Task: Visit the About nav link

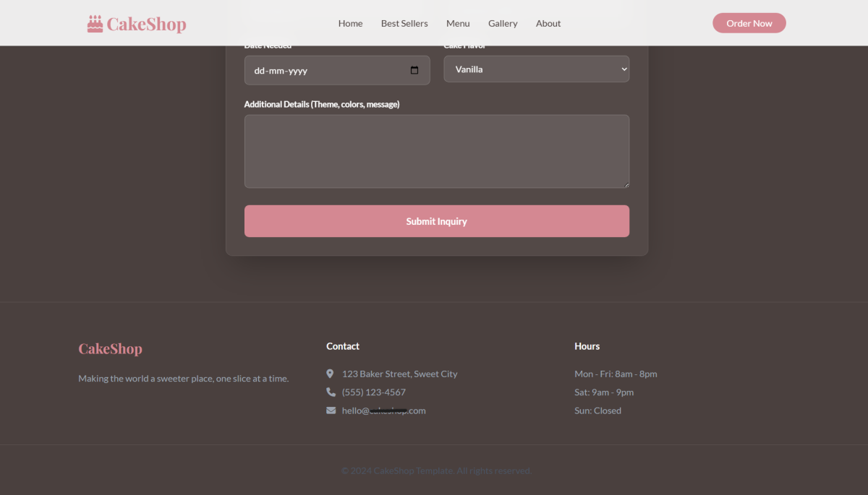Action: coord(548,23)
